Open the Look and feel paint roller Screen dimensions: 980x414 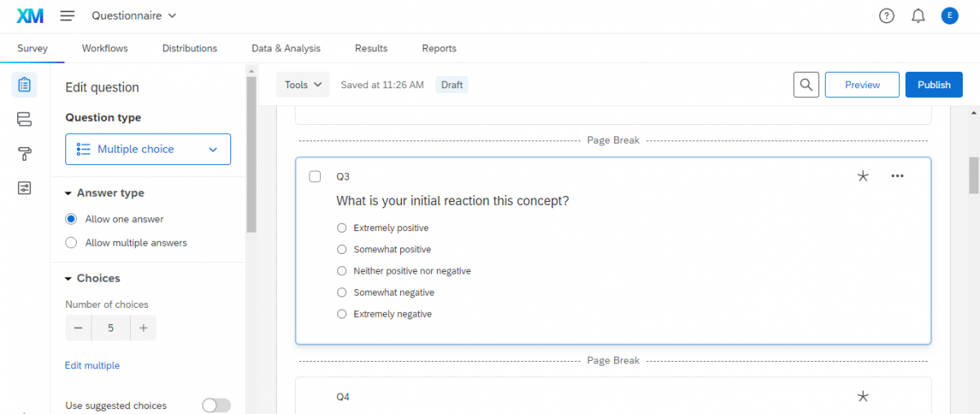coord(24,154)
